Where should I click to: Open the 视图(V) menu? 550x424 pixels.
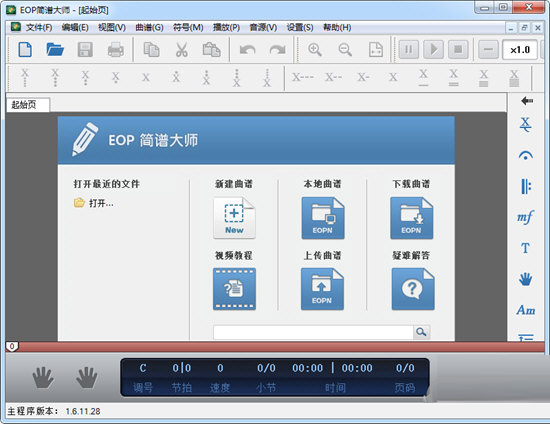[112, 27]
